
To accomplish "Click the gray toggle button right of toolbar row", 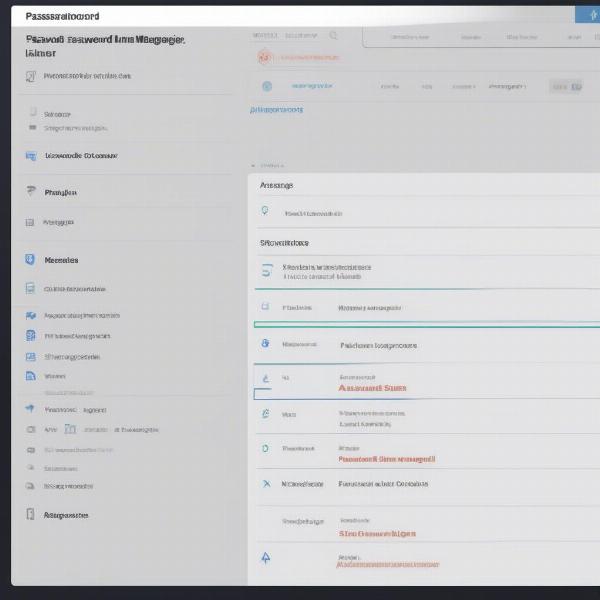I will tap(566, 87).
